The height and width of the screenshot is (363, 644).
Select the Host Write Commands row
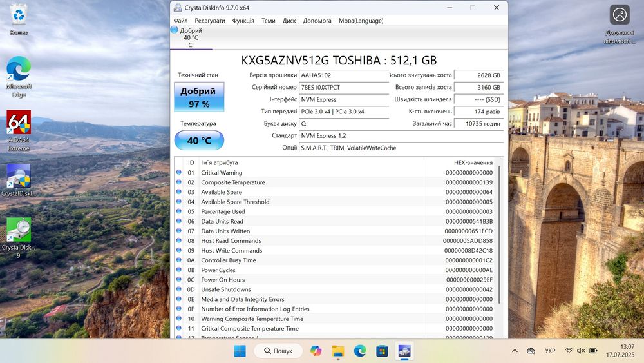[x=335, y=250]
